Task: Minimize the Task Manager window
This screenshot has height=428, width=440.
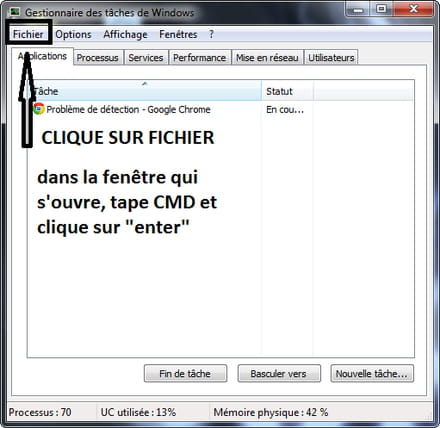Action: tap(358, 9)
